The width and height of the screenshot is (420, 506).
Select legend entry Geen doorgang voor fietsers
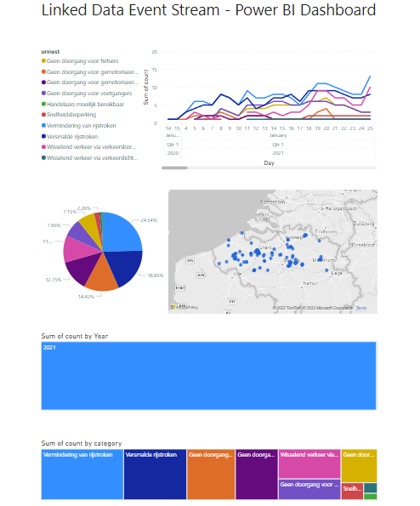[x=80, y=61]
